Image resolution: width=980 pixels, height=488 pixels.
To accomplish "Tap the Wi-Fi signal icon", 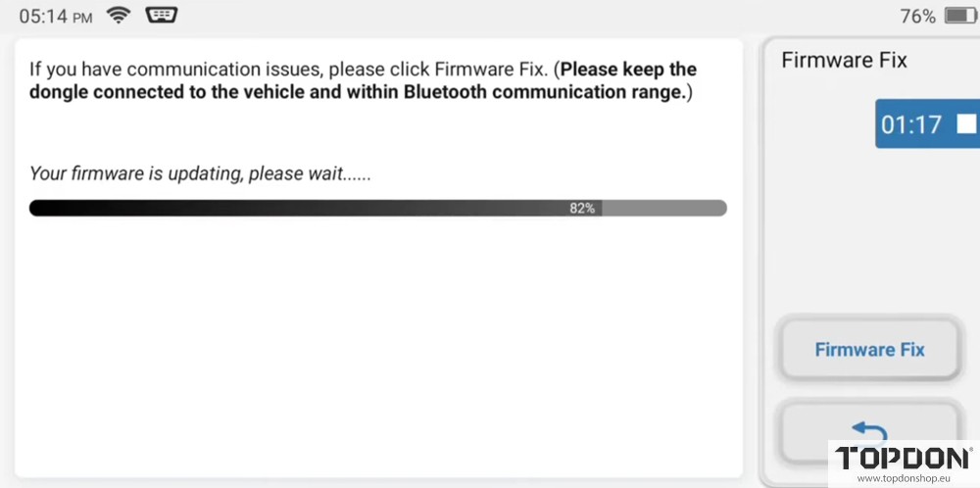I will (x=119, y=16).
